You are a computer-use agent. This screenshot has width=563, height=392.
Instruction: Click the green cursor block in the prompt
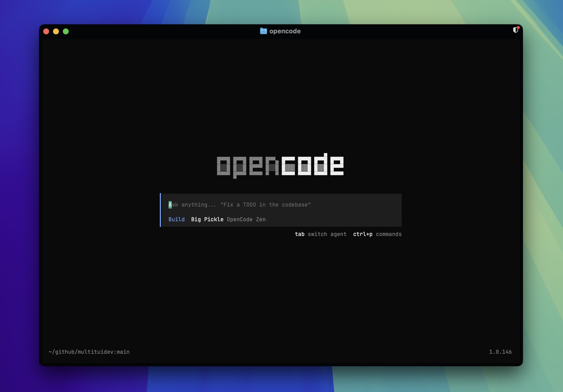click(x=170, y=204)
